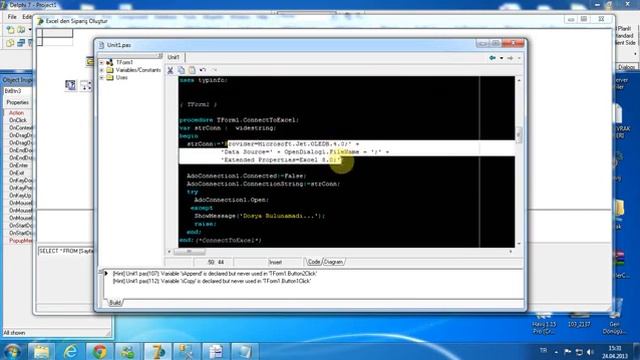Launch Internet Explorer from the taskbar
Screen dimensions: 640x360
tap(70, 351)
